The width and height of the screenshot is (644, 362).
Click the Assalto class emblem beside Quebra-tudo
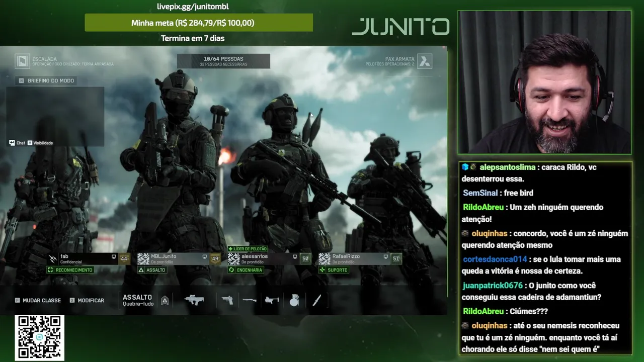point(165,300)
